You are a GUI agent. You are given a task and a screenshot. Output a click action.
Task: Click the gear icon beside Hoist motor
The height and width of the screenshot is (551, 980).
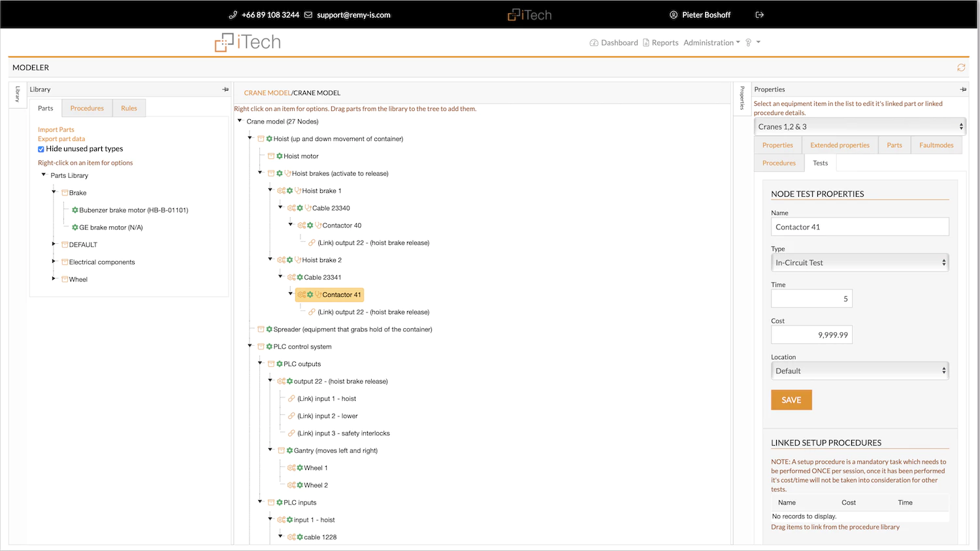tap(280, 156)
